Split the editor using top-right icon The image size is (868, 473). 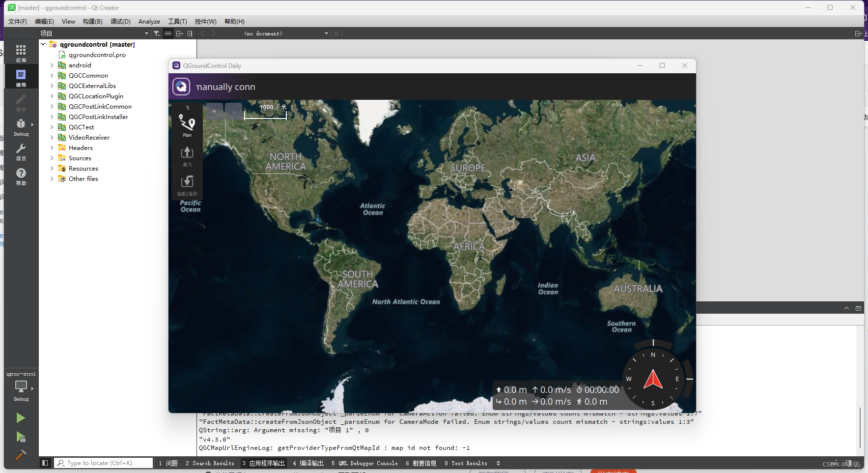858,33
